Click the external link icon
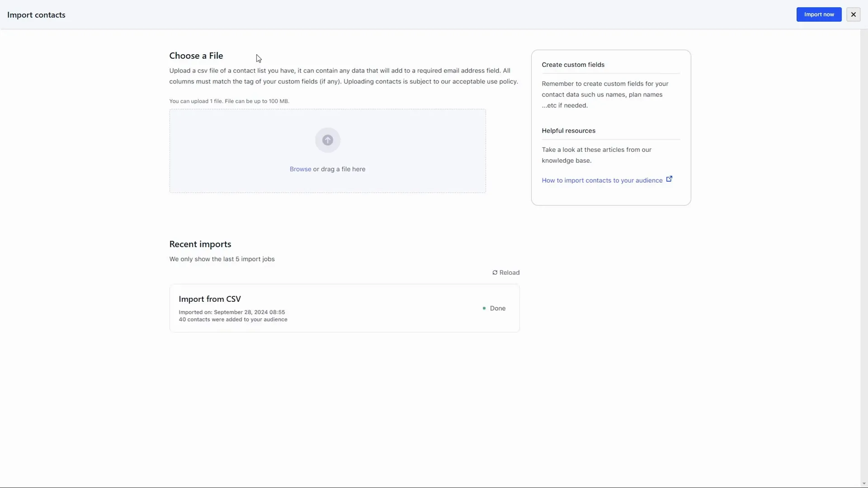The image size is (868, 488). (x=669, y=179)
